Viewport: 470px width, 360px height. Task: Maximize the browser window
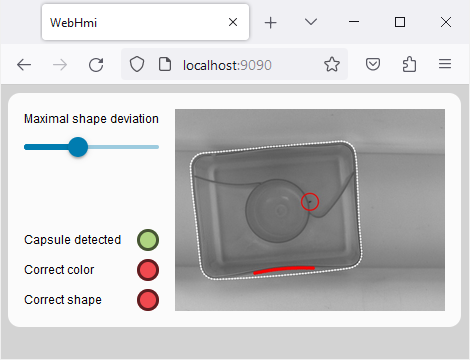(x=400, y=22)
